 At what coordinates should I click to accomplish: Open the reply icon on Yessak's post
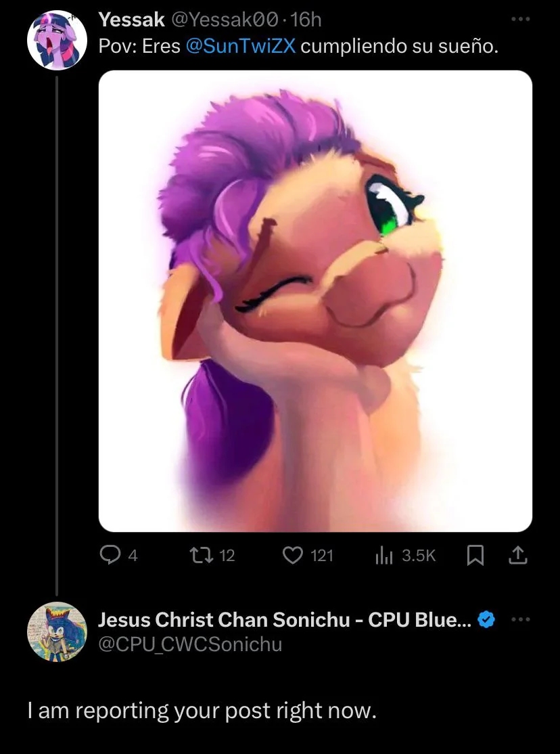pos(110,556)
